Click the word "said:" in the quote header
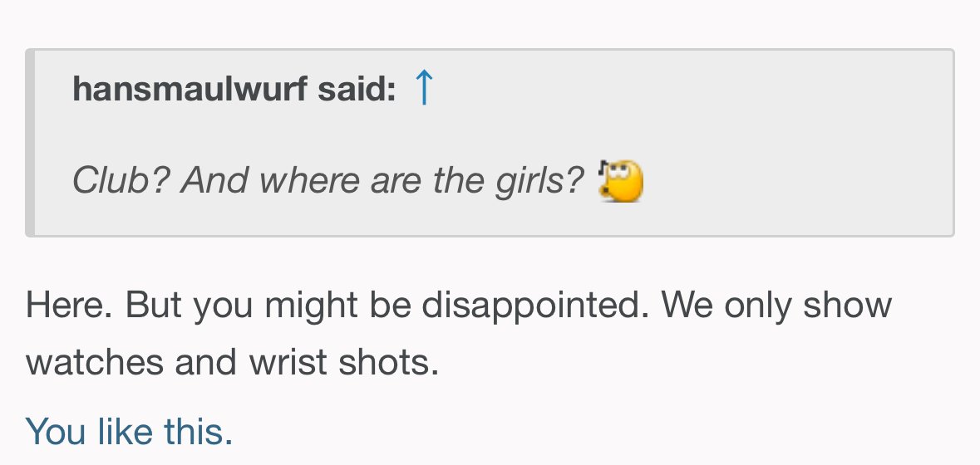The width and height of the screenshot is (980, 465). tap(357, 89)
